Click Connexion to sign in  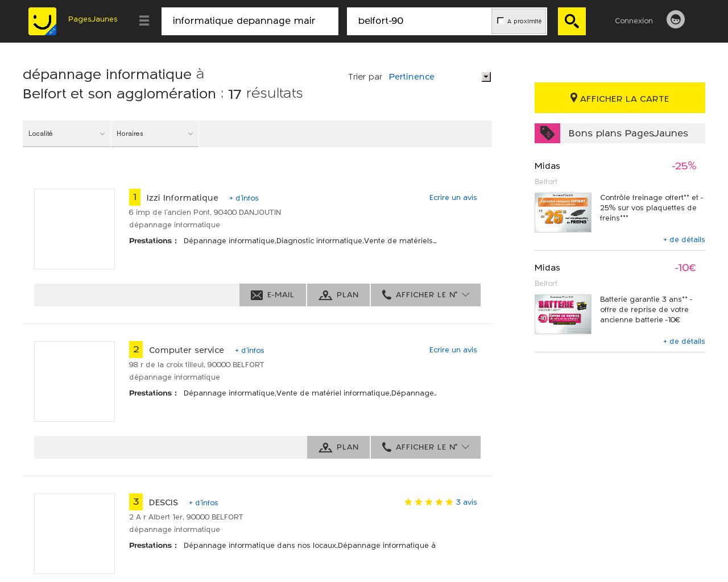click(x=634, y=20)
